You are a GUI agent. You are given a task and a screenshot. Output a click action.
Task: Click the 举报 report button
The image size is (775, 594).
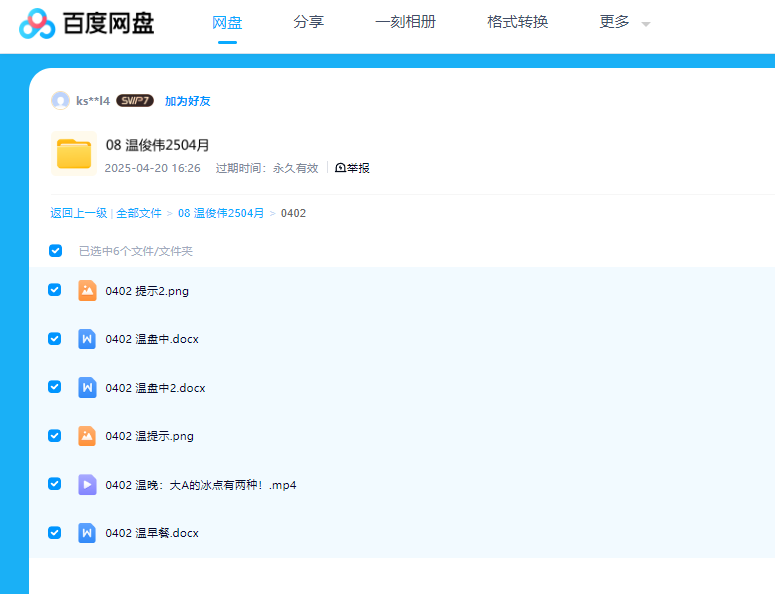coord(352,168)
